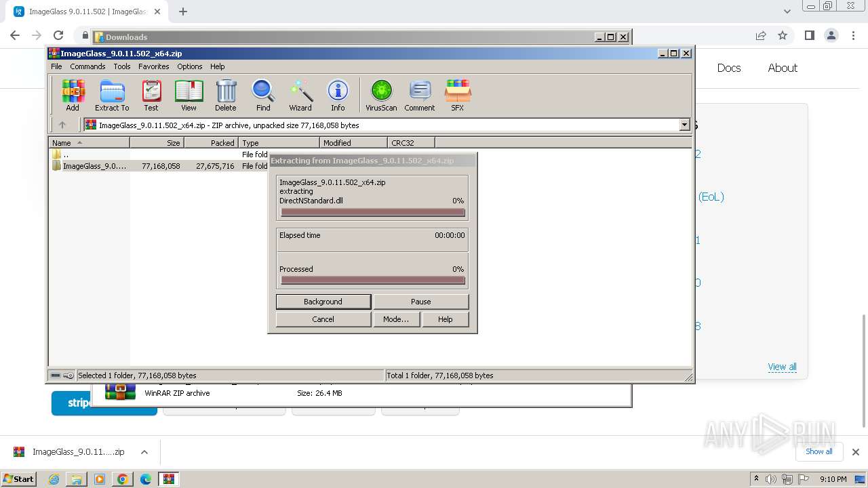
Task: Toggle browser side panel
Action: click(809, 35)
